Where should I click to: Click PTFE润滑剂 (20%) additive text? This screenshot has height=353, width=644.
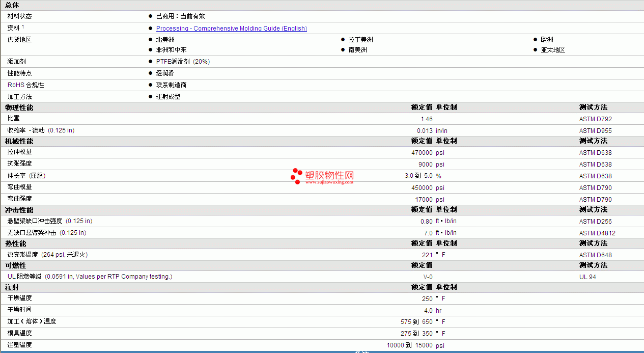[x=183, y=62]
